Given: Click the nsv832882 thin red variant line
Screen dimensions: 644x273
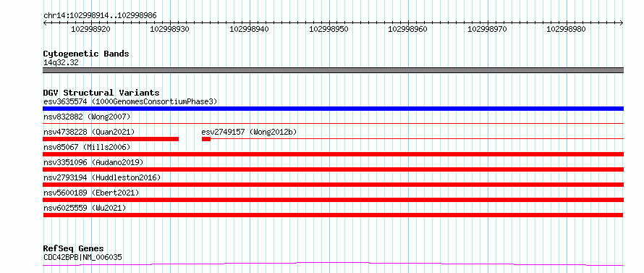Looking at the screenshot, I should [333, 123].
